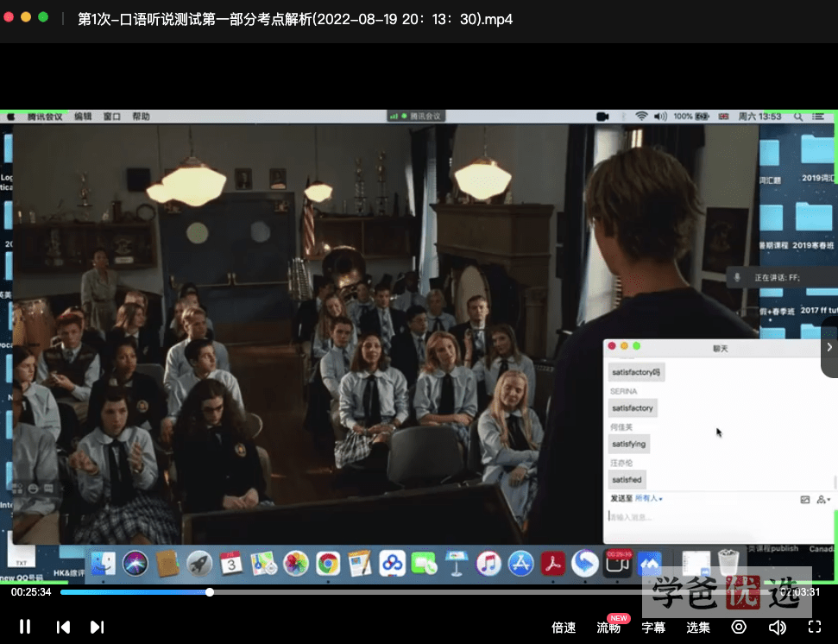
Task: Open Pages document icon in Dock
Action: tap(360, 564)
